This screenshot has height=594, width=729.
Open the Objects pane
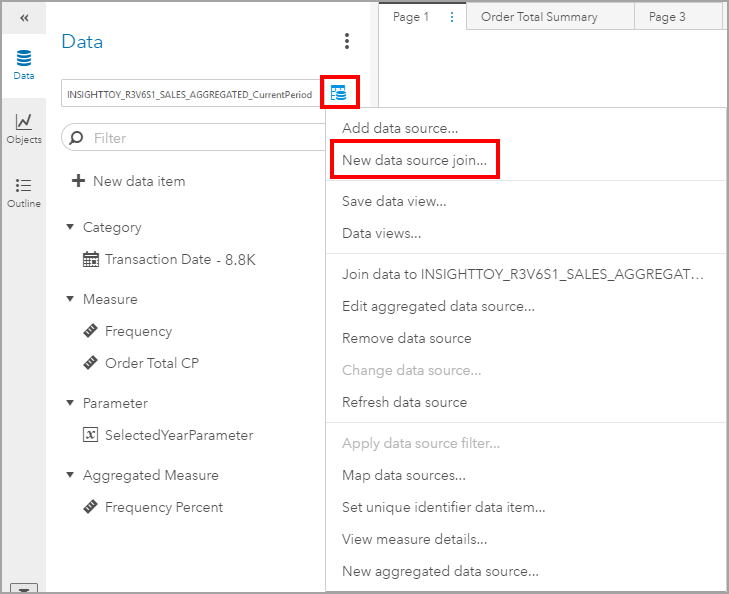click(23, 129)
